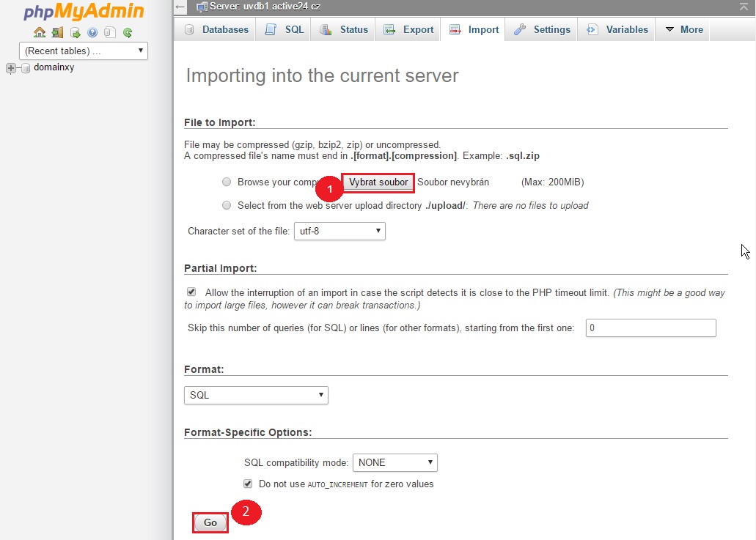Screen dimensions: 756x540
Task: Click the phpMyAdmin logo
Action: pos(83,12)
